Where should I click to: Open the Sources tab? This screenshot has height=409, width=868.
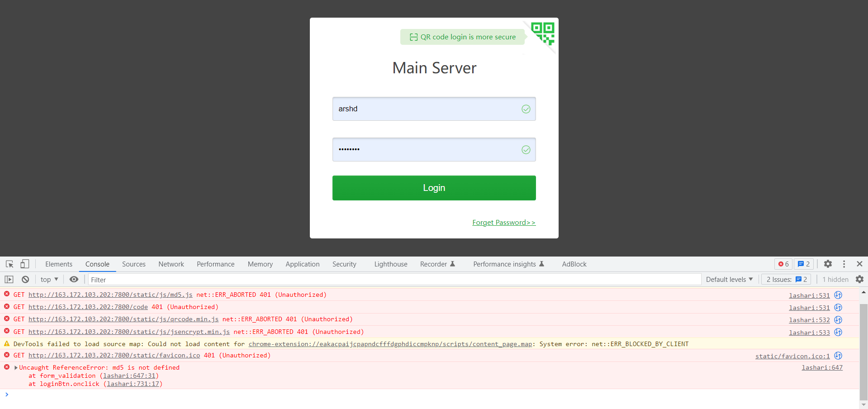click(134, 264)
